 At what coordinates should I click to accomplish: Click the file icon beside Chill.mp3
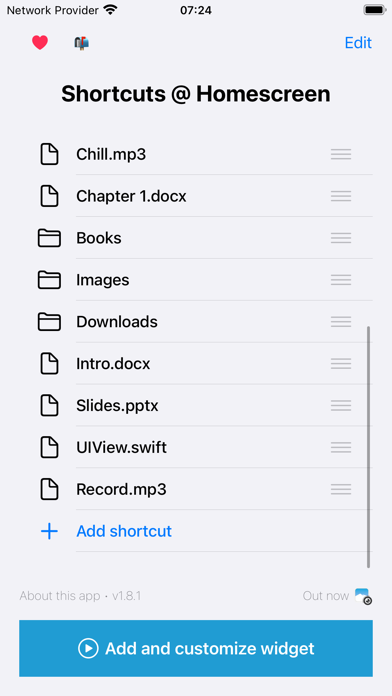pyautogui.click(x=49, y=154)
